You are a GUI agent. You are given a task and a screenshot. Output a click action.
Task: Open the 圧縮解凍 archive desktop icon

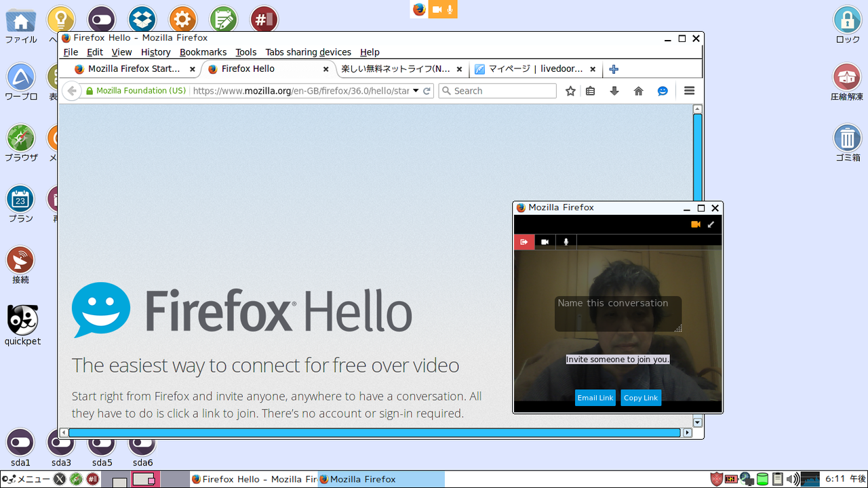[x=847, y=77]
